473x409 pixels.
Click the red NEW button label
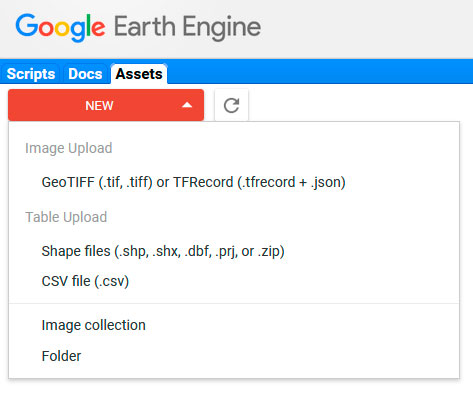pyautogui.click(x=99, y=105)
